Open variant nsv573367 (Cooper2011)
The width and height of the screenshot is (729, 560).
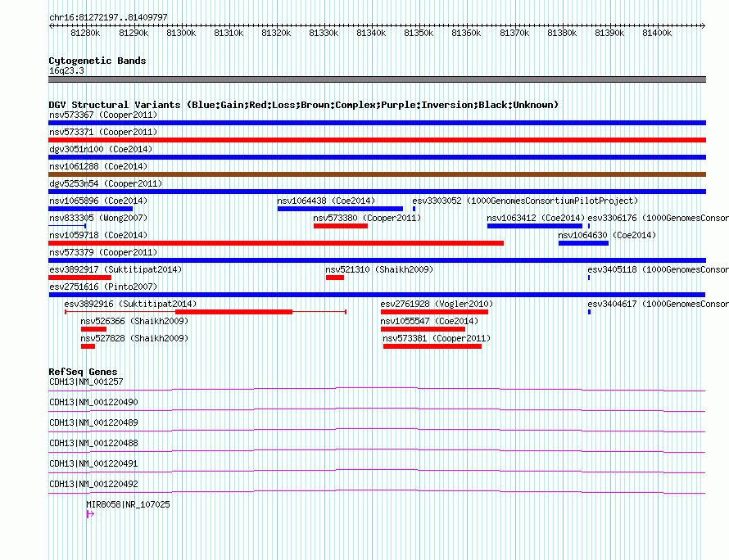[377, 123]
